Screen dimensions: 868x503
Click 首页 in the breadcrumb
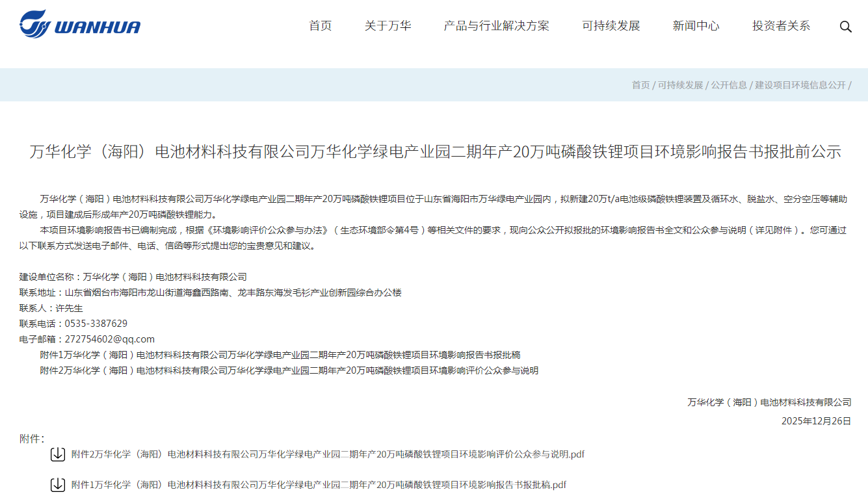click(641, 85)
